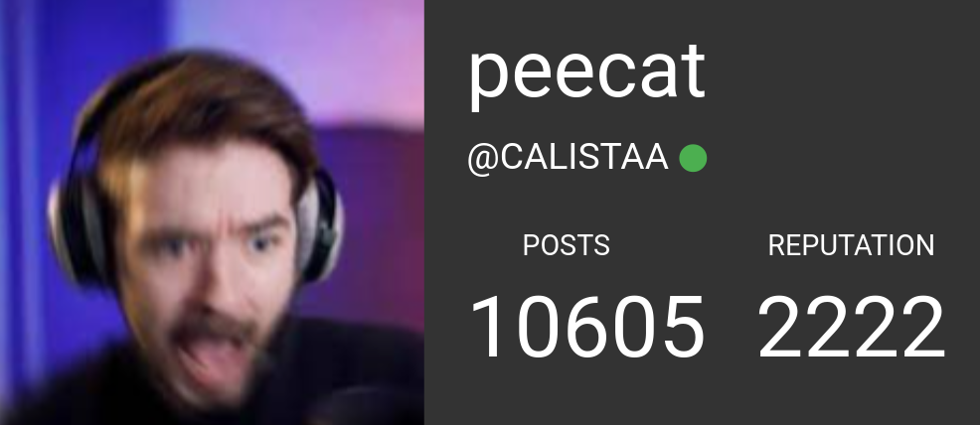Screen dimensions: 980x425
Task: Select the letter p in peecat
Action: coord(487,78)
